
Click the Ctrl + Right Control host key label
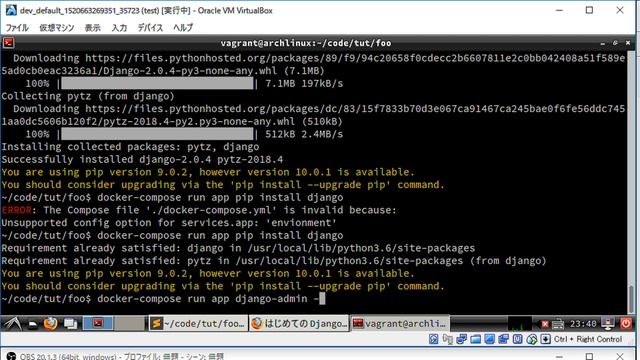[588, 339]
